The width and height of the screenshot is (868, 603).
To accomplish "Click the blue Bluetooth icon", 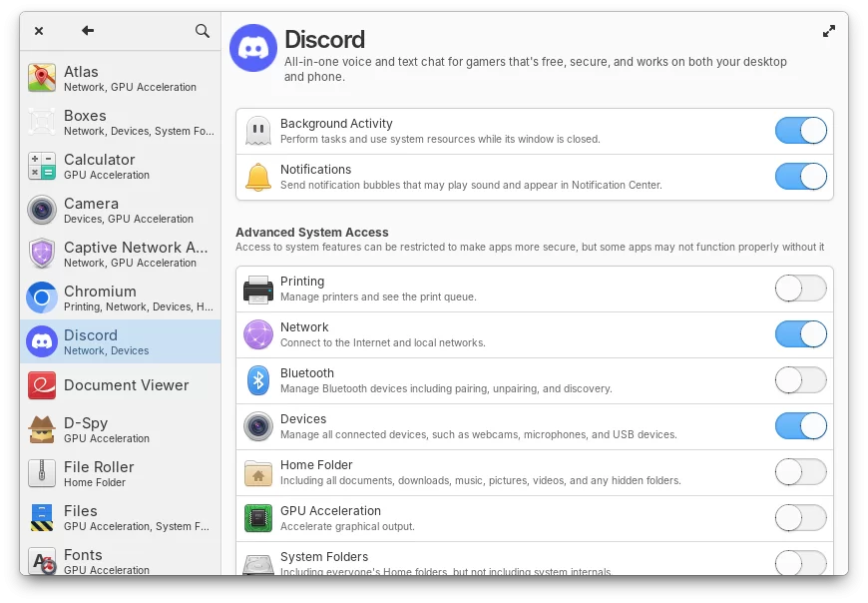I will coord(258,380).
